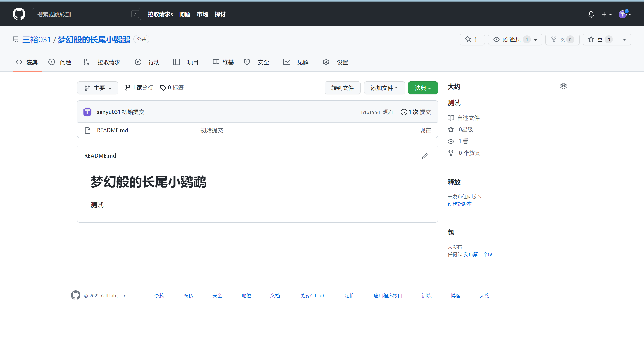Image resolution: width=644 pixels, height=348 pixels.
Task: Click the footer GitHub logo
Action: point(76,295)
